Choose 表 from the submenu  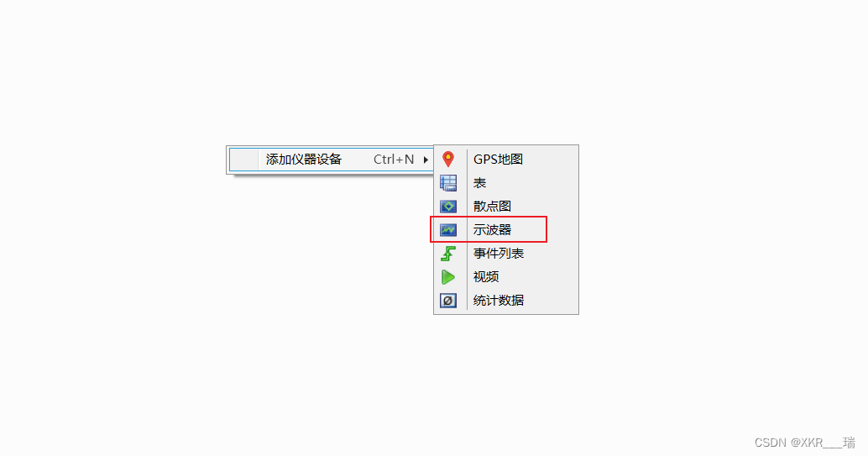506,183
